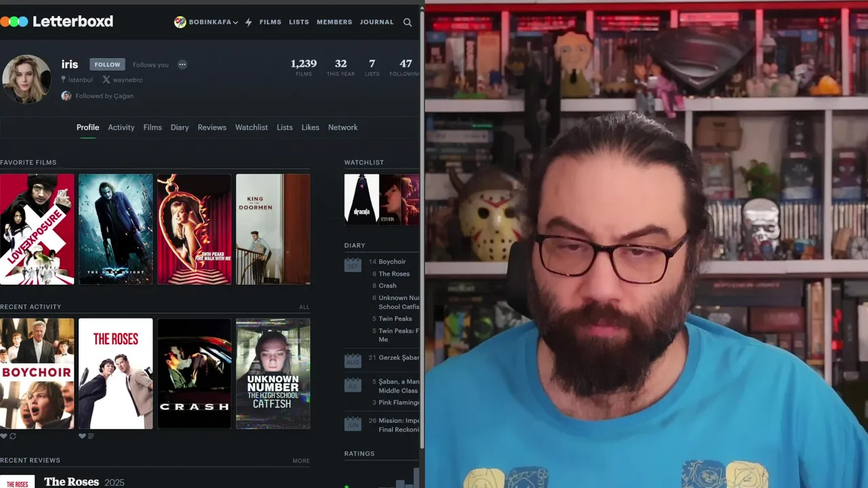Expand the BOBINKAFA account dropdown
This screenshot has width=868, height=488.
pos(235,22)
